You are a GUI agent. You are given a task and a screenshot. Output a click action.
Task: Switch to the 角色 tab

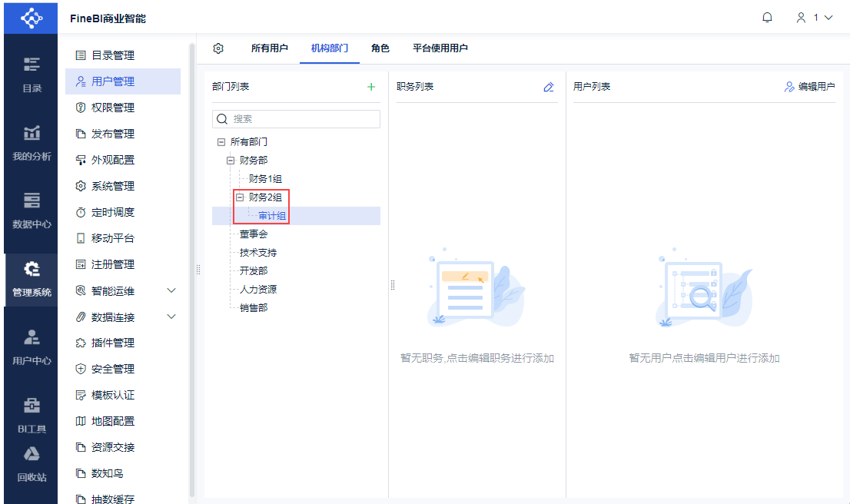pyautogui.click(x=380, y=48)
